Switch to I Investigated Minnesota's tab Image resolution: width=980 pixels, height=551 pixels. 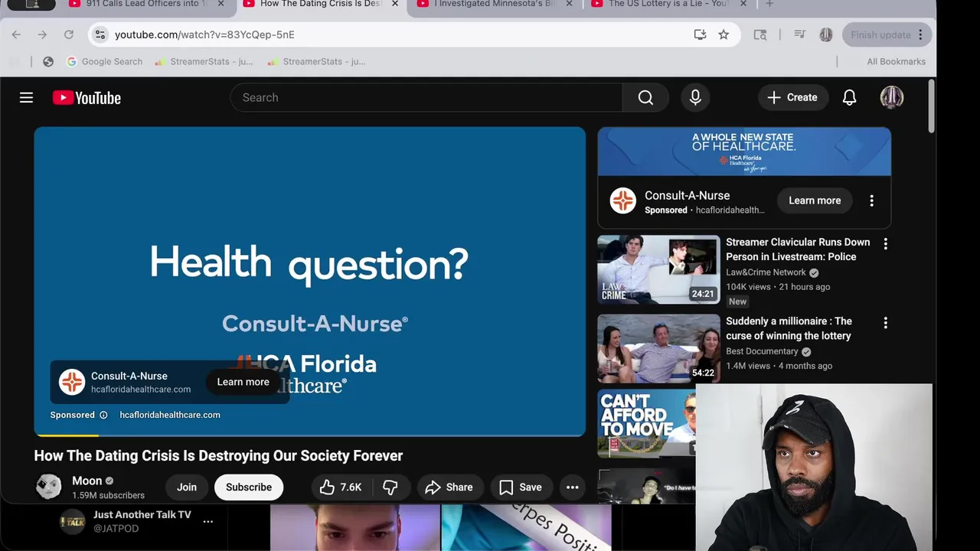click(494, 5)
